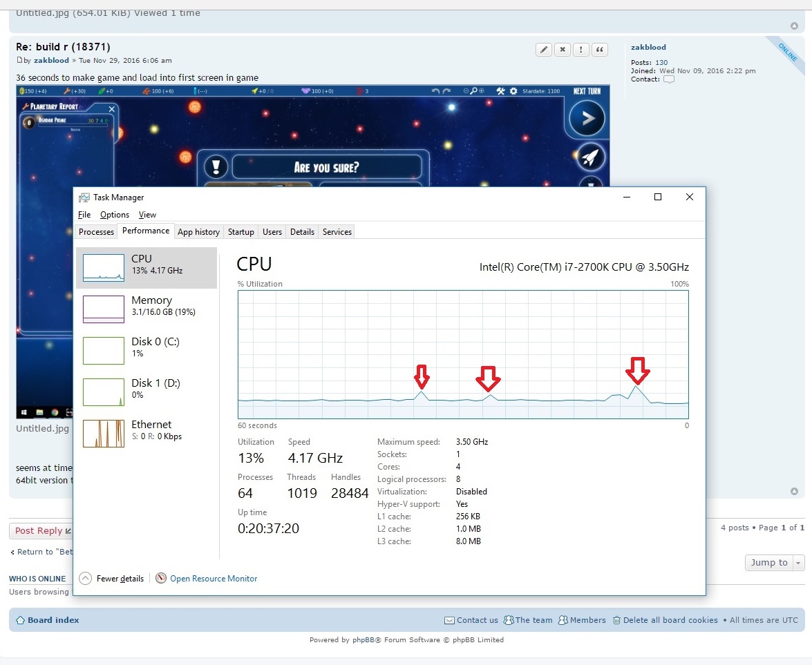
Task: Click the redo arrow in game top bar
Action: (x=447, y=91)
